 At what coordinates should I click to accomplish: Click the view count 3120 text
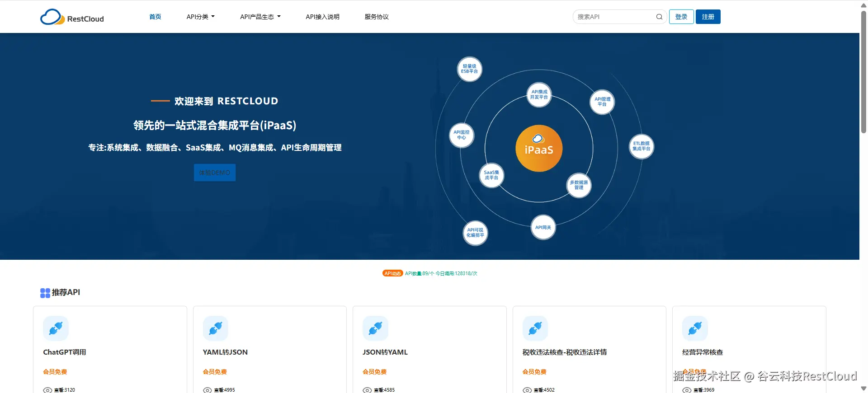click(x=65, y=390)
